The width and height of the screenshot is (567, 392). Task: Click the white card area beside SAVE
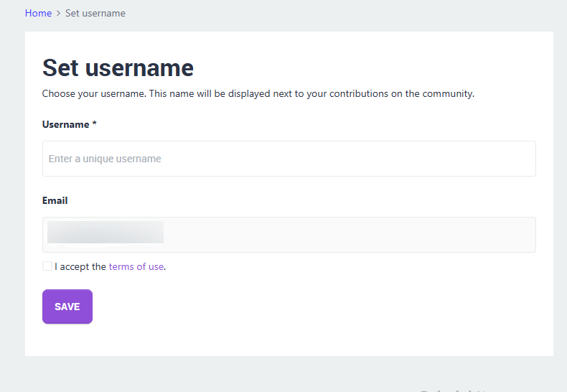click(x=287, y=307)
